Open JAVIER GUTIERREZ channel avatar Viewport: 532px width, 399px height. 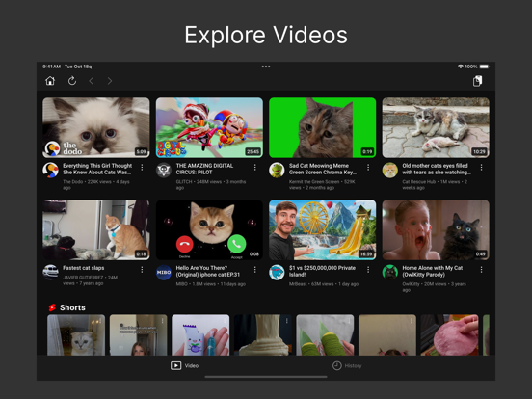pos(50,272)
